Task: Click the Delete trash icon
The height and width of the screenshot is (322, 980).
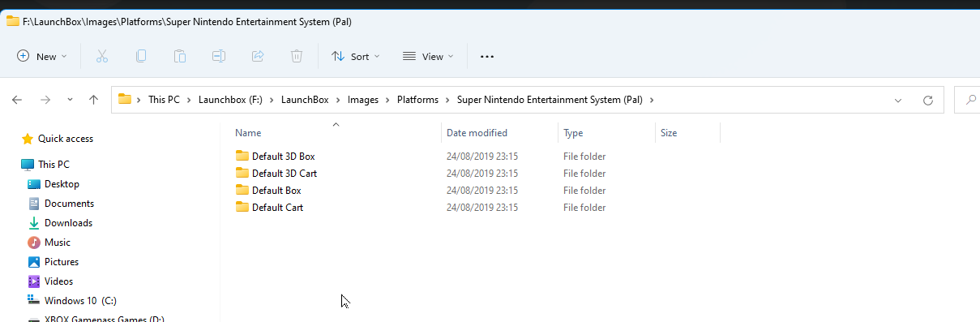Action: coord(297,56)
